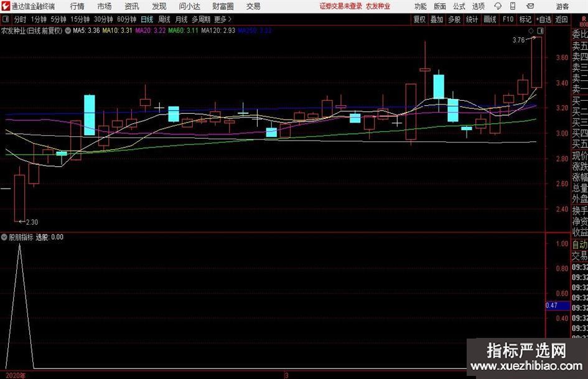Expand the 股朋指标 sub-indicator dropdown arrow
The width and height of the screenshot is (588, 379).
click(x=4, y=237)
